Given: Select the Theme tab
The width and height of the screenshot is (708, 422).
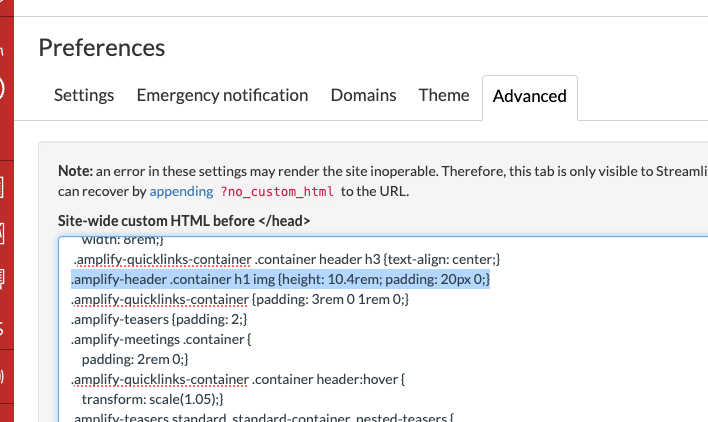Looking at the screenshot, I should [444, 96].
